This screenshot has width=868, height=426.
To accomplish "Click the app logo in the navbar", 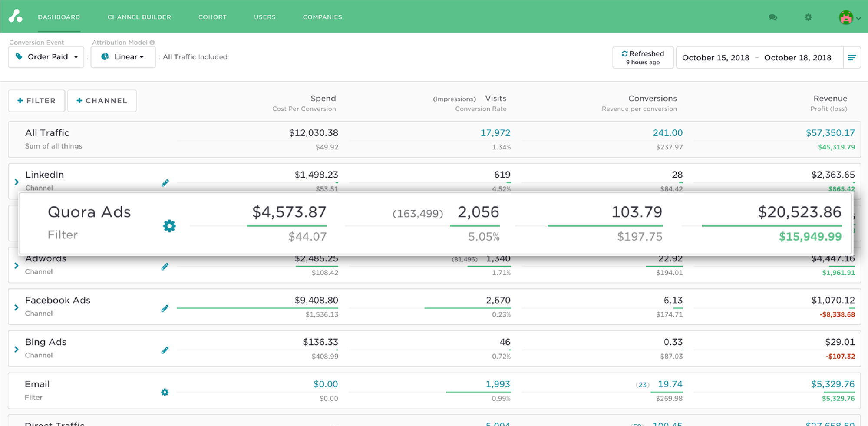I will pyautogui.click(x=16, y=17).
